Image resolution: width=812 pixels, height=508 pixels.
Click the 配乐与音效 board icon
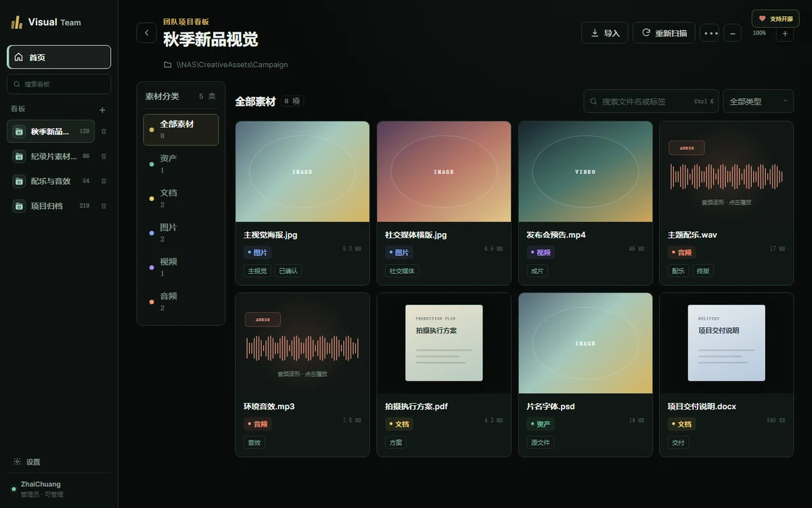(19, 181)
